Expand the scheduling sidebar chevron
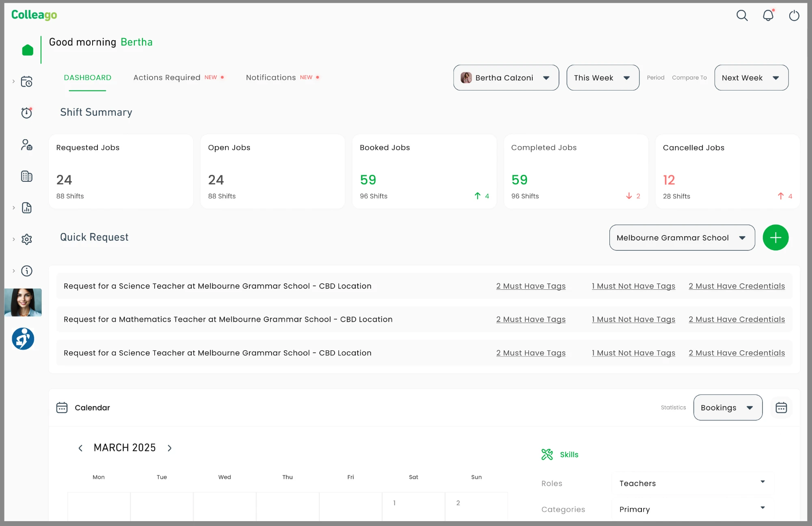The width and height of the screenshot is (812, 526). [13, 82]
